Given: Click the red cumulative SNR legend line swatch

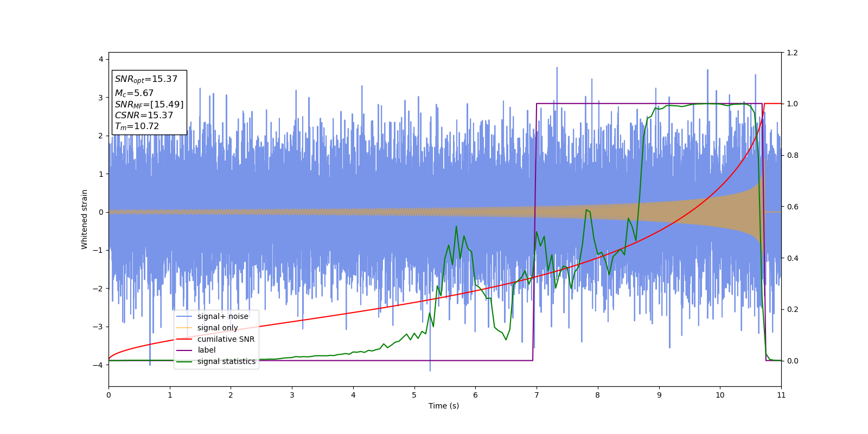Looking at the screenshot, I should (x=184, y=339).
